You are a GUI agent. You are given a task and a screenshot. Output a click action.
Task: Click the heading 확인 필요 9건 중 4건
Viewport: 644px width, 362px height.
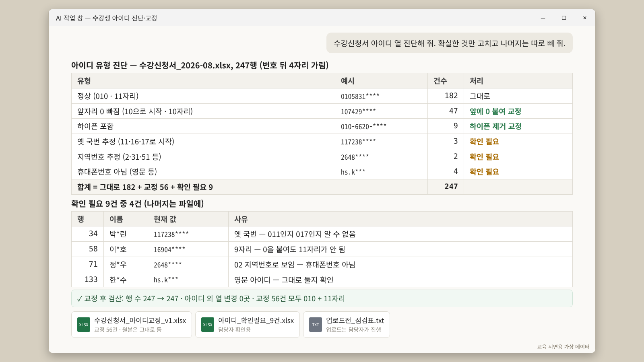pos(138,204)
